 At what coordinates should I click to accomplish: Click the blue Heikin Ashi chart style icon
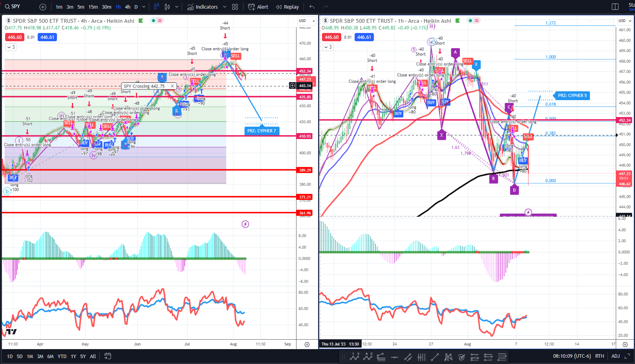(157, 7)
